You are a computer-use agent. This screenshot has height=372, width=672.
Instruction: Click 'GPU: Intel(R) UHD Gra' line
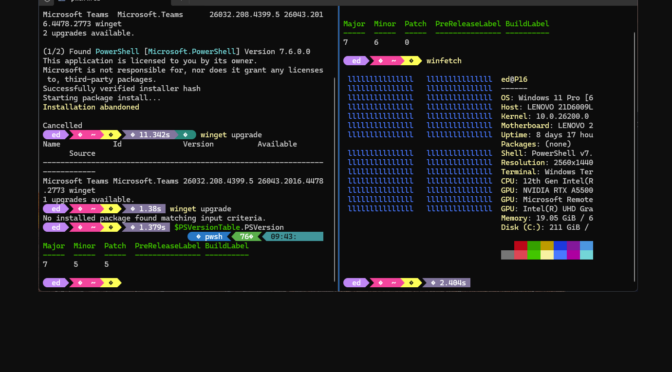pos(547,209)
